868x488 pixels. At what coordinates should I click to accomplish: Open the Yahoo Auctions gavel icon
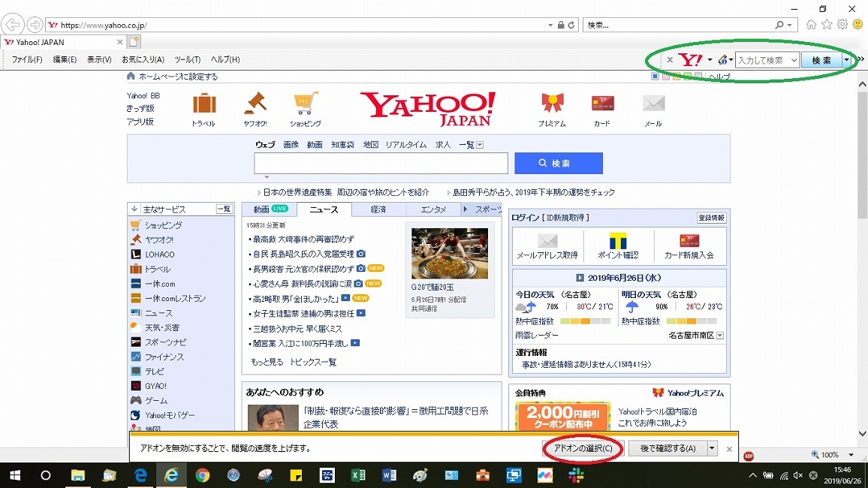coord(255,103)
